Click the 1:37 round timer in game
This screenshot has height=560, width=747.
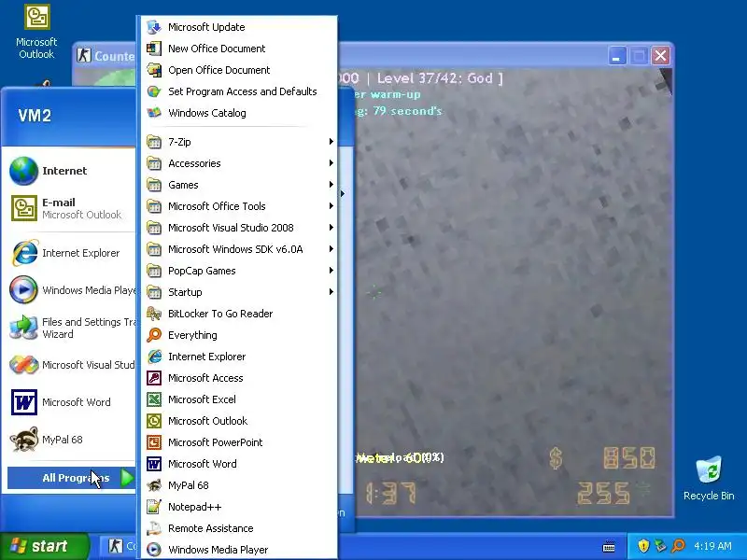click(390, 494)
